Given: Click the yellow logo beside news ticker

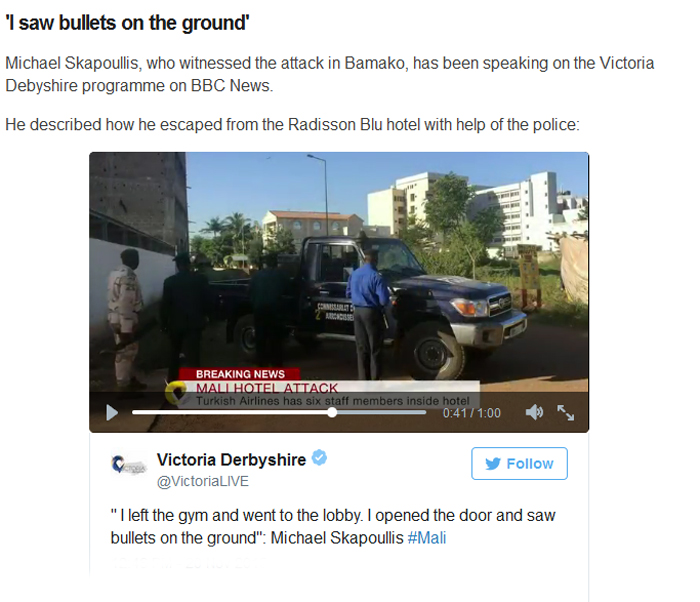Looking at the screenshot, I should pyautogui.click(x=176, y=393).
